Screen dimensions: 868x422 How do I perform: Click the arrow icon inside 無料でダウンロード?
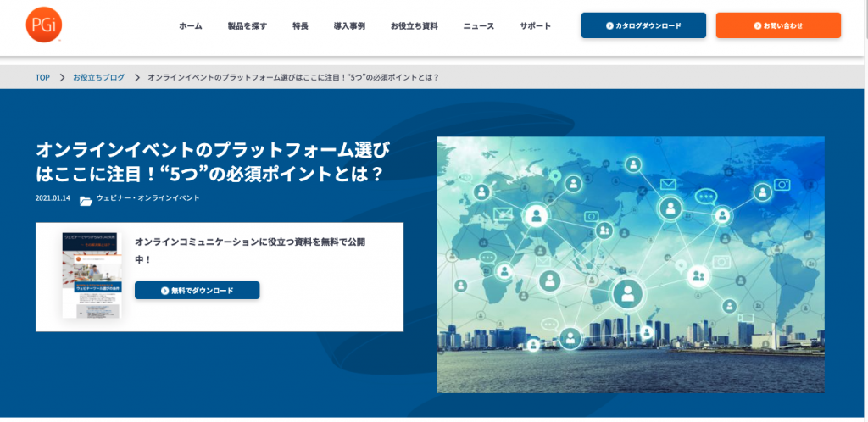[x=165, y=291]
